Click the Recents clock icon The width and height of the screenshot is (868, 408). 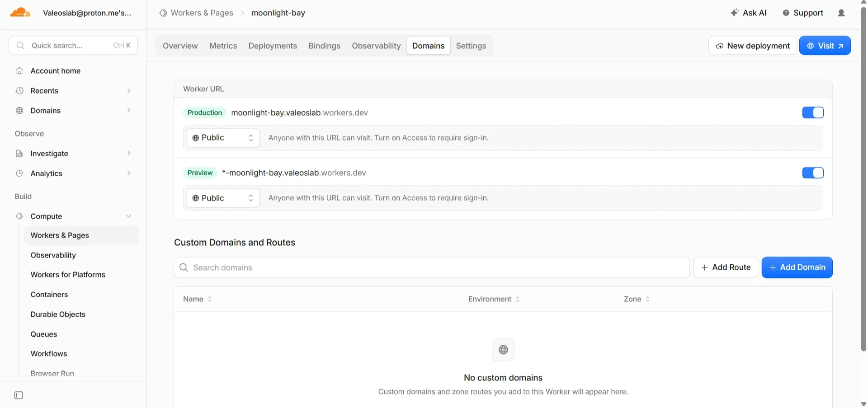click(x=19, y=91)
